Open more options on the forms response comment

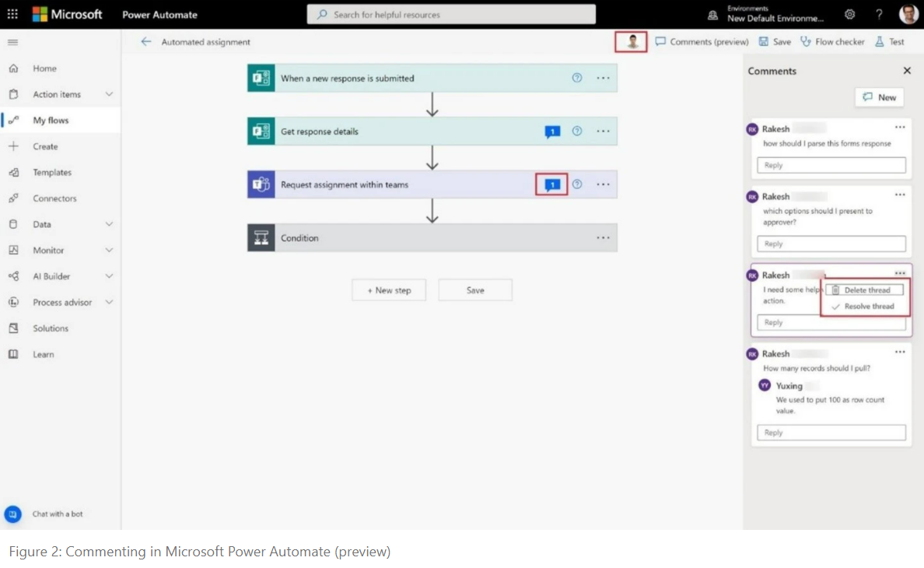point(900,128)
